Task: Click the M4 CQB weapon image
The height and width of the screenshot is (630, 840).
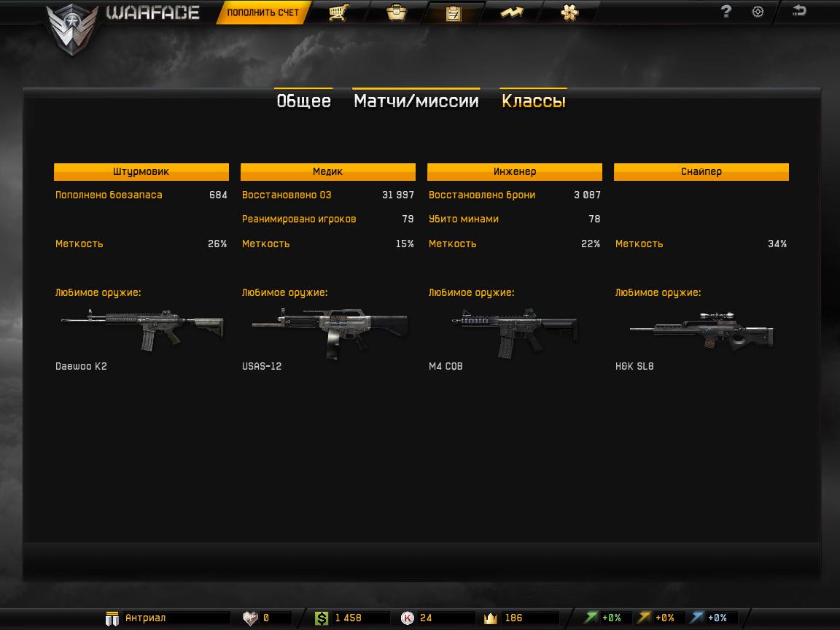Action: [x=516, y=332]
